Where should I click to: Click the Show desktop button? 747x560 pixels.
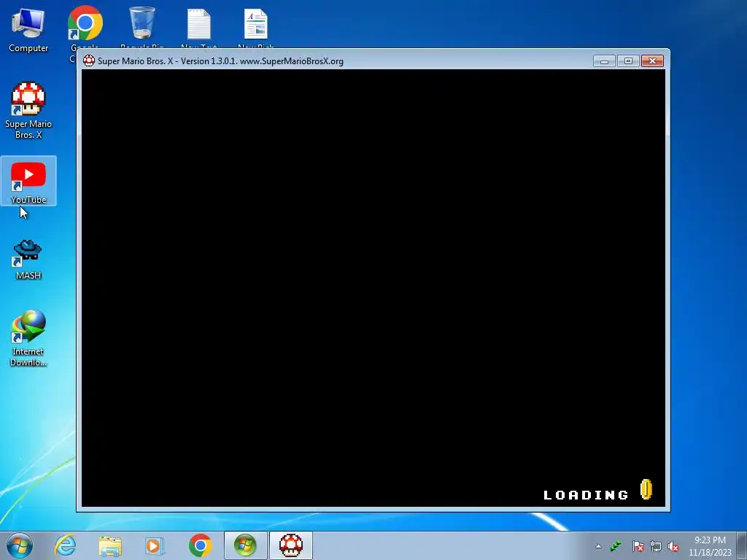point(742,545)
